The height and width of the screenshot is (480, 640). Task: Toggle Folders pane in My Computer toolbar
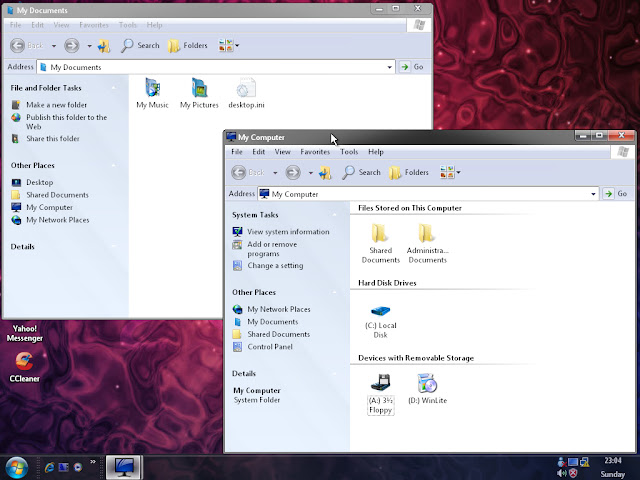(408, 172)
